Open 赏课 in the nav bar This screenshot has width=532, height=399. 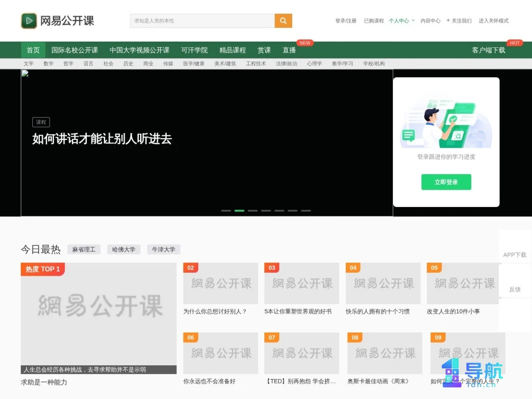(x=264, y=50)
